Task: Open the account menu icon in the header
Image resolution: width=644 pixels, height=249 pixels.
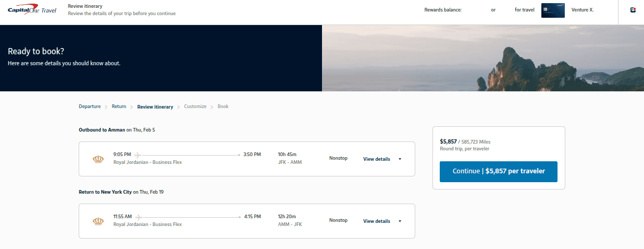Action: coord(633,10)
